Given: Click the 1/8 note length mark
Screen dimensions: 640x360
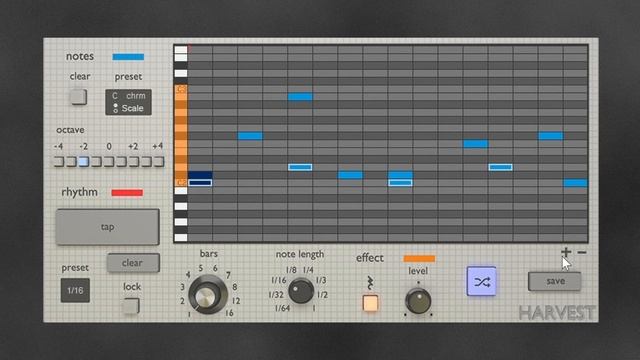Looking at the screenshot, I should click(x=291, y=270).
